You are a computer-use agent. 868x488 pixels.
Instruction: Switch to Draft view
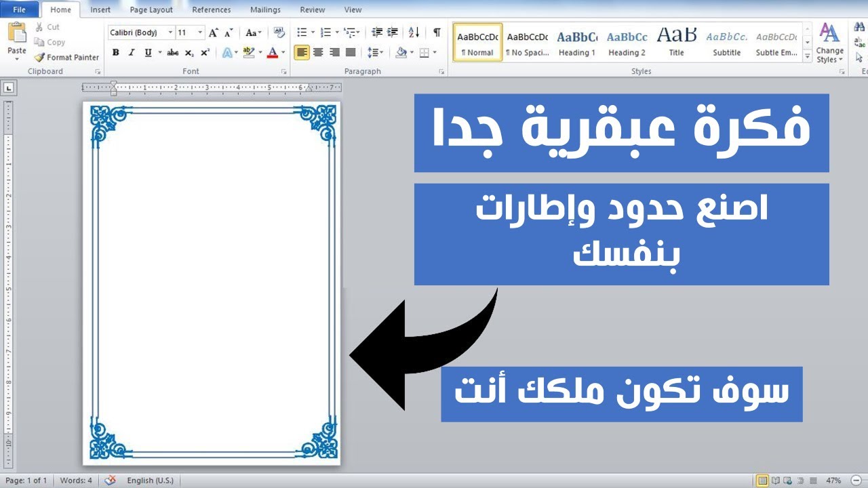(813, 481)
